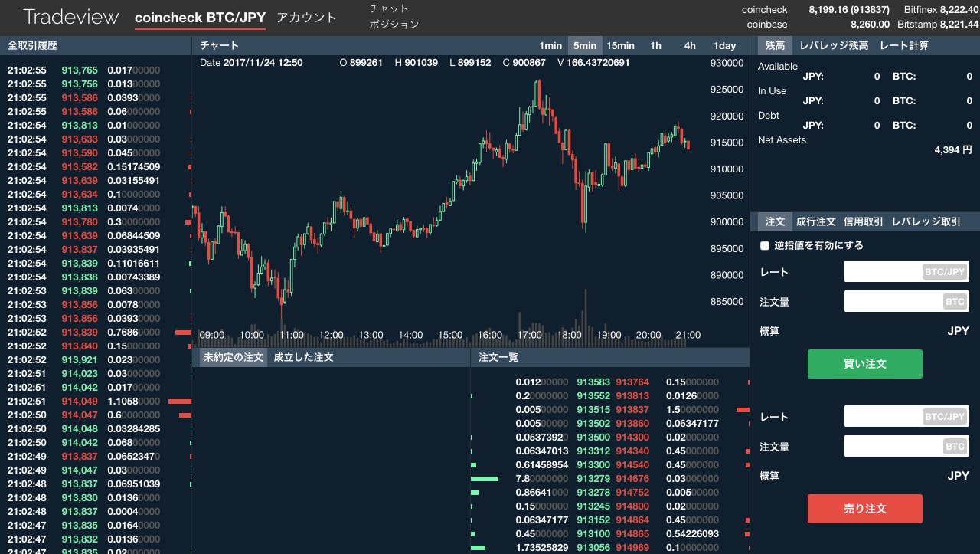The width and height of the screenshot is (980, 554).
Task: Click the red 売り注文 sell button
Action: click(x=864, y=509)
